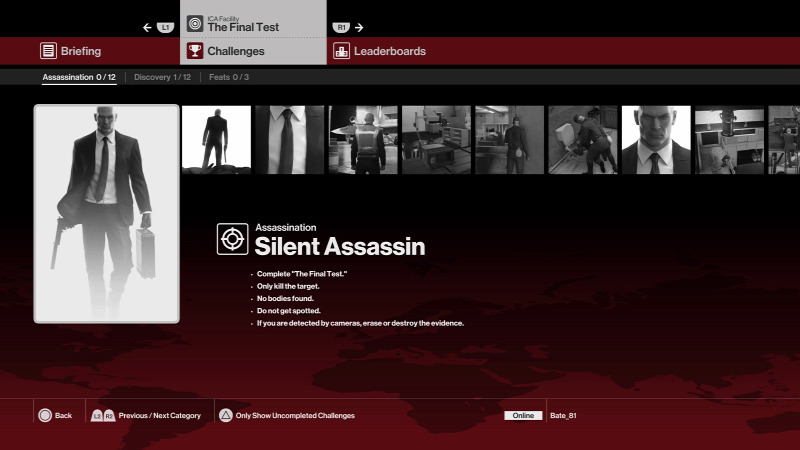Viewport: 800px width, 450px height.
Task: Click the right arrow beside R1
Action: coord(359,28)
